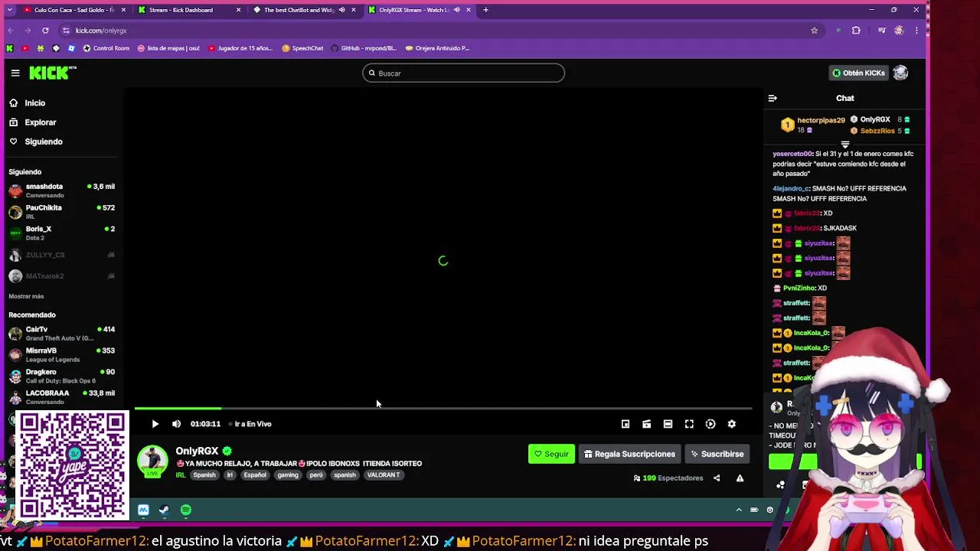980x551 pixels.
Task: Open video player settings gear
Action: point(731,424)
